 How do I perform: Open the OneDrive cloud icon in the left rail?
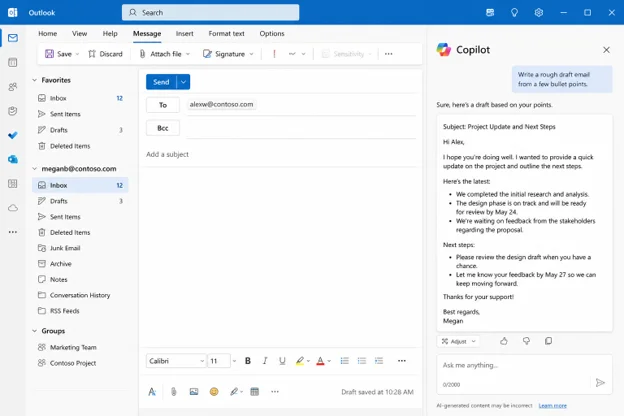point(13,208)
